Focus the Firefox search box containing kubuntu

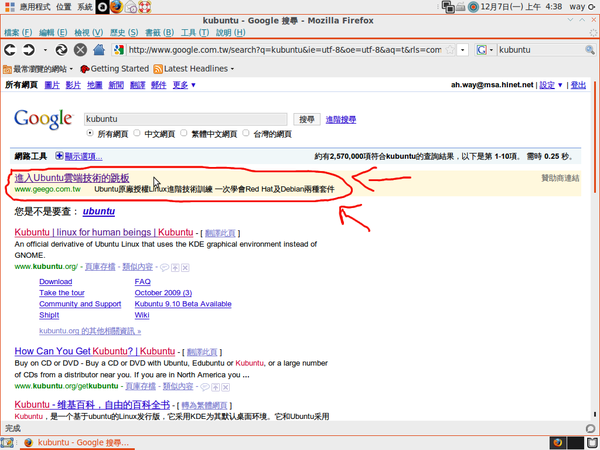541,50
